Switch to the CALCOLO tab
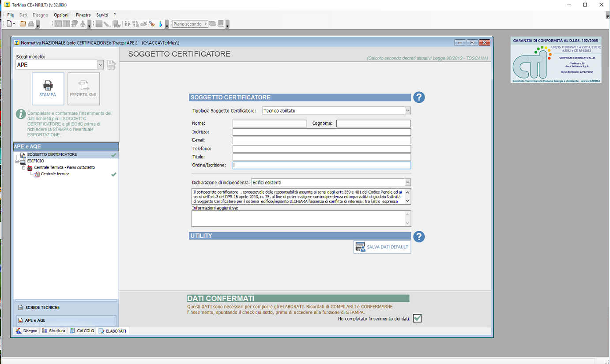This screenshot has height=364, width=610. [x=82, y=331]
